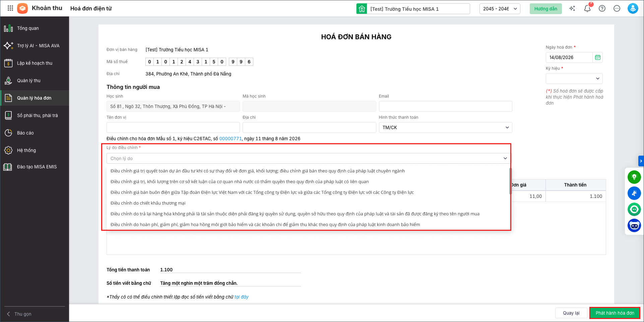Click the Phát hành hóa đơn button

pyautogui.click(x=615, y=313)
